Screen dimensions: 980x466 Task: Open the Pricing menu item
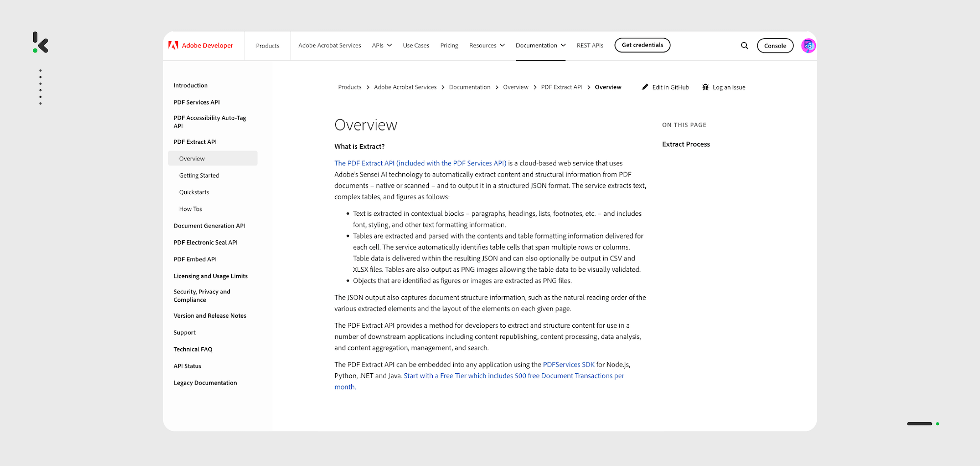(x=449, y=46)
